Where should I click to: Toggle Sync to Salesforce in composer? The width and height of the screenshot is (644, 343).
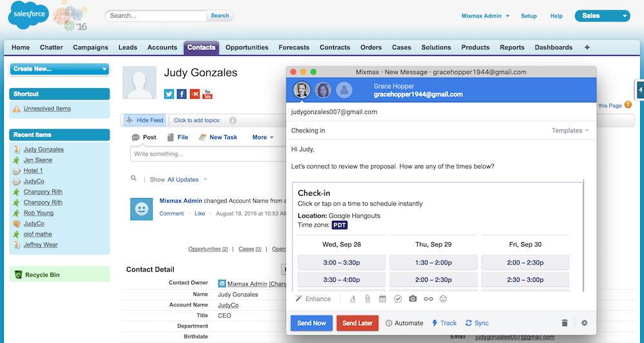coord(477,323)
